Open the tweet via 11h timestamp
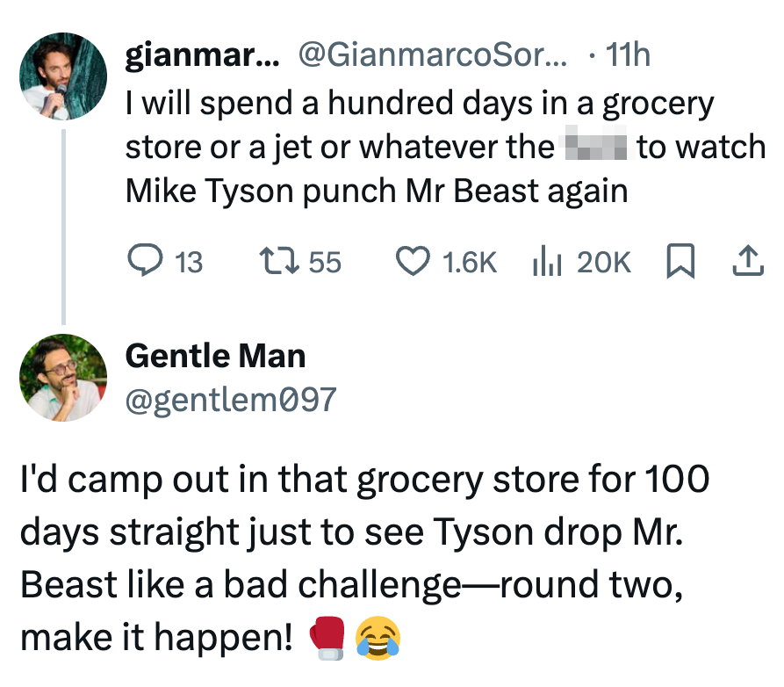Image resolution: width=784 pixels, height=687 pixels. coord(627,55)
